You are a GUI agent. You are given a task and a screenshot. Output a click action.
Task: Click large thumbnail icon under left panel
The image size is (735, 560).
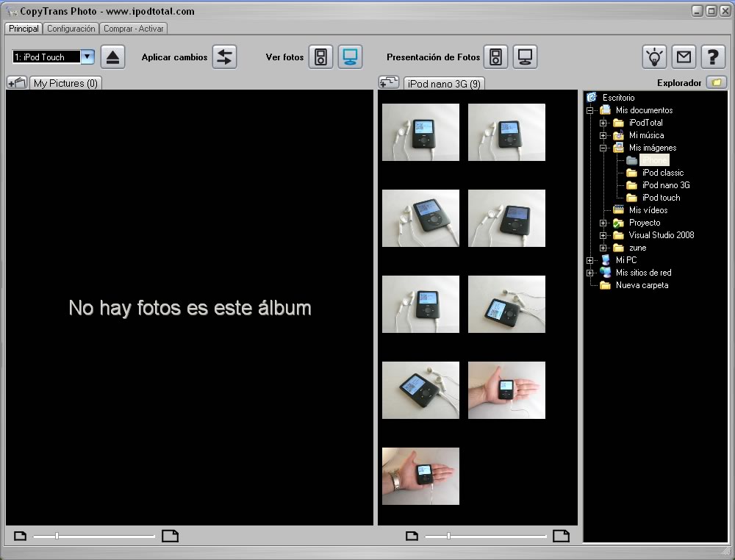pos(171,536)
